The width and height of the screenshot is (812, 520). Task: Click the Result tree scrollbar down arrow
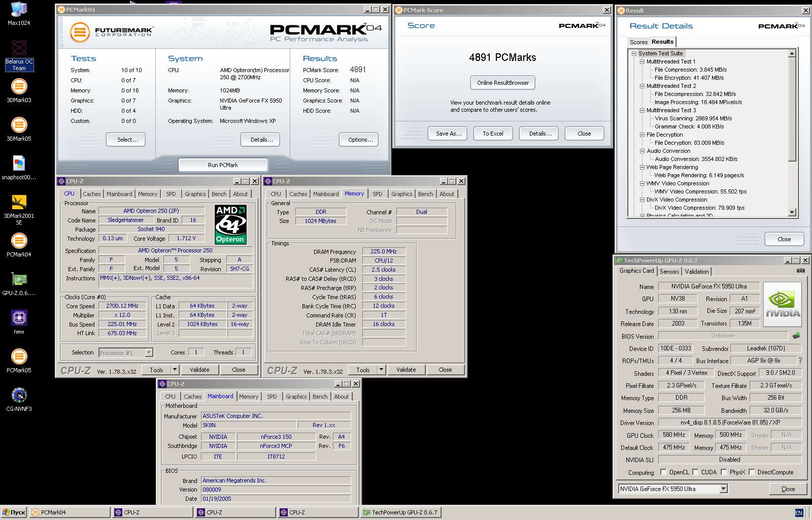(x=792, y=212)
